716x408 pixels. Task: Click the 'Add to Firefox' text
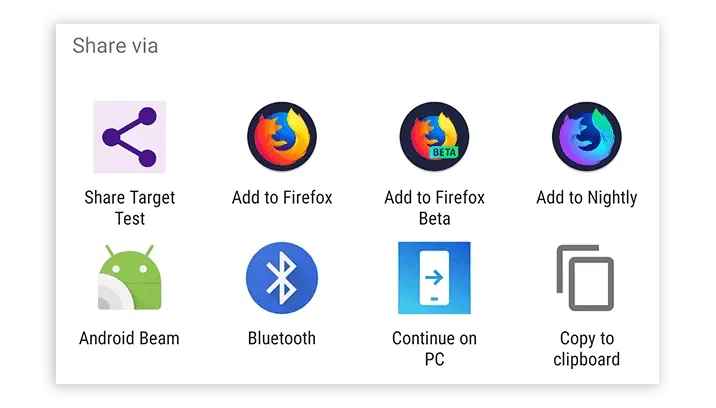pos(282,198)
